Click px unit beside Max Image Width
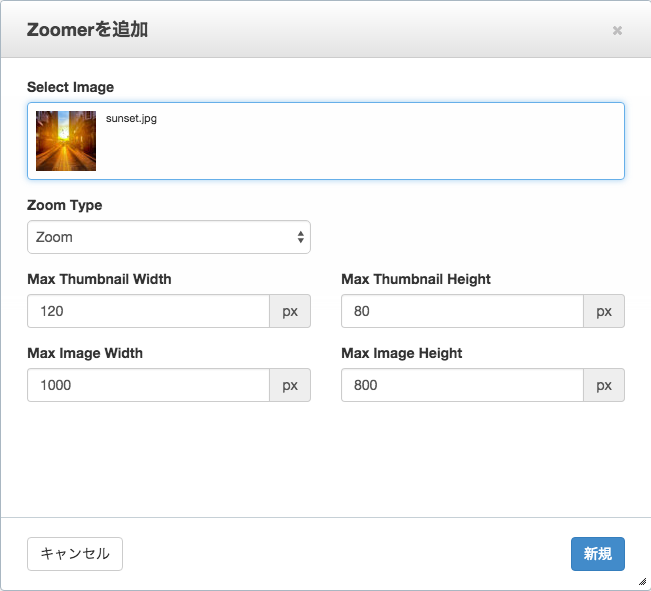The height and width of the screenshot is (591, 651). click(x=290, y=385)
